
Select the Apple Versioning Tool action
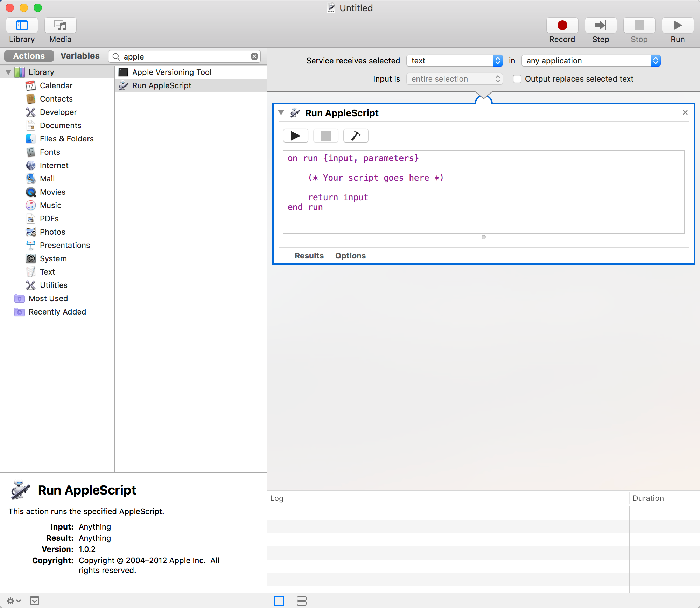(191, 72)
